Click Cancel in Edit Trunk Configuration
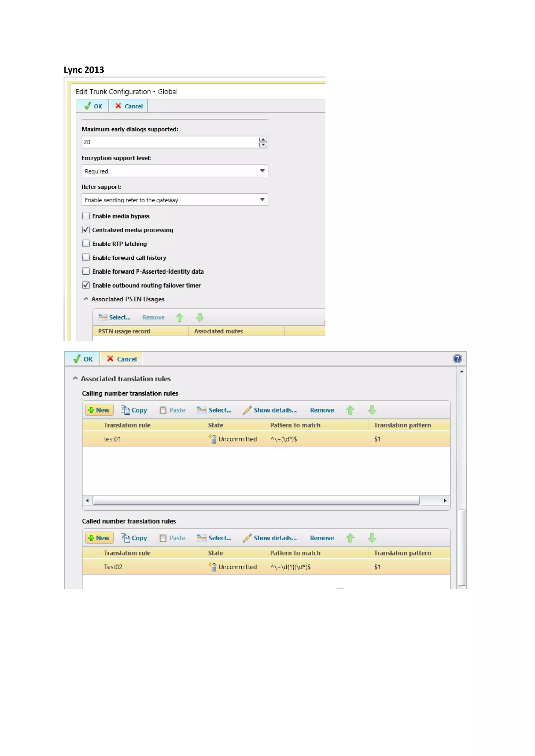The image size is (535, 756). pos(129,106)
